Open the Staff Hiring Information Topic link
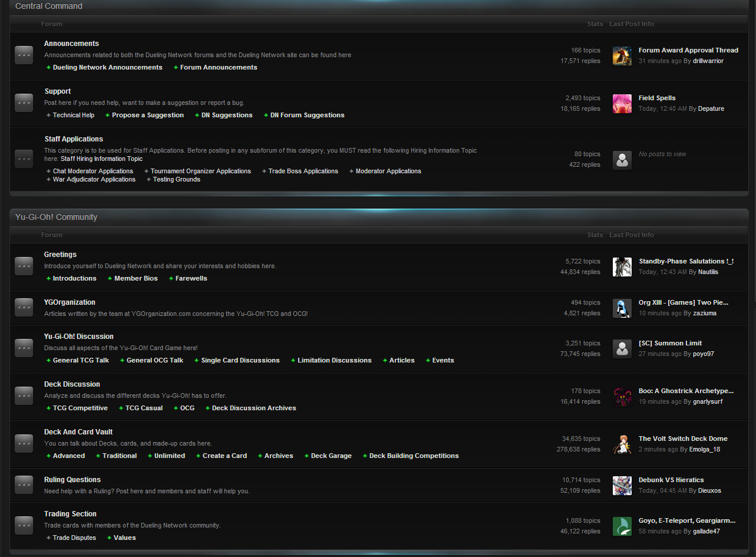Viewport: 756px width, 557px height. [101, 159]
